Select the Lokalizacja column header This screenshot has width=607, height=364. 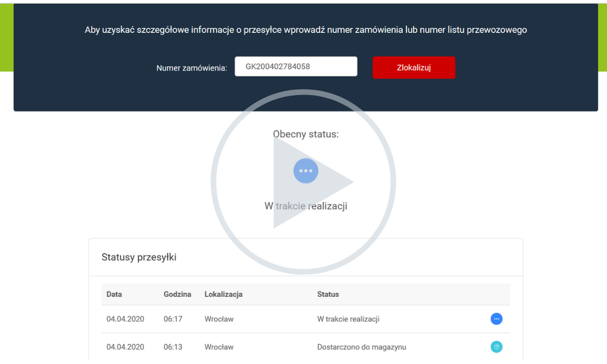point(224,294)
